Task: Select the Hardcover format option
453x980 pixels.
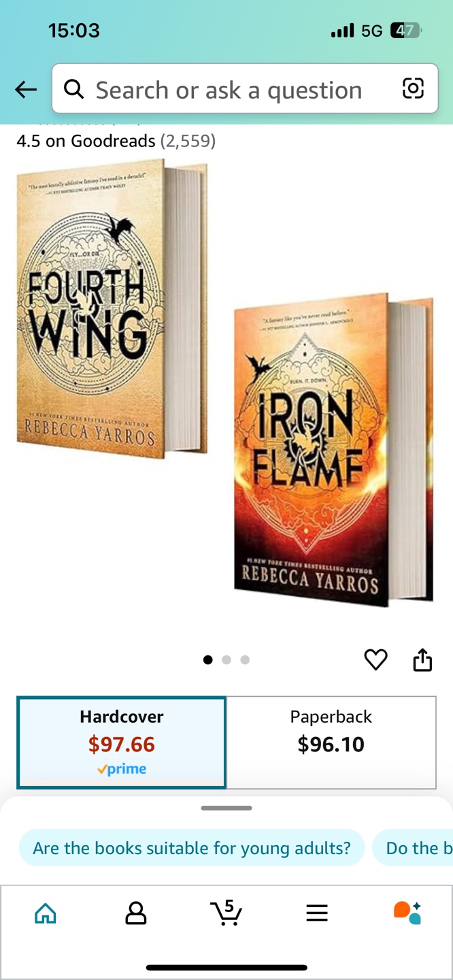Action: point(122,742)
